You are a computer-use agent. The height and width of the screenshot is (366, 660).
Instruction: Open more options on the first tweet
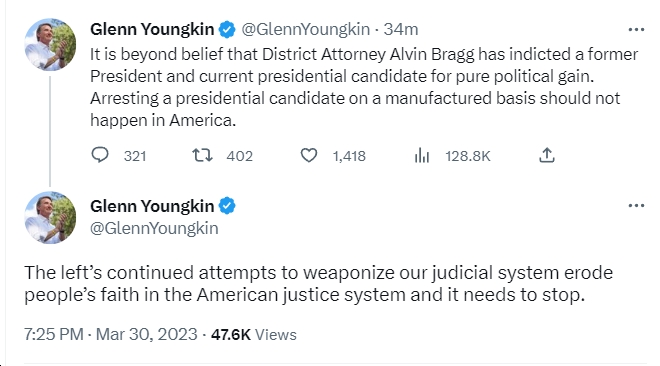pyautogui.click(x=636, y=29)
